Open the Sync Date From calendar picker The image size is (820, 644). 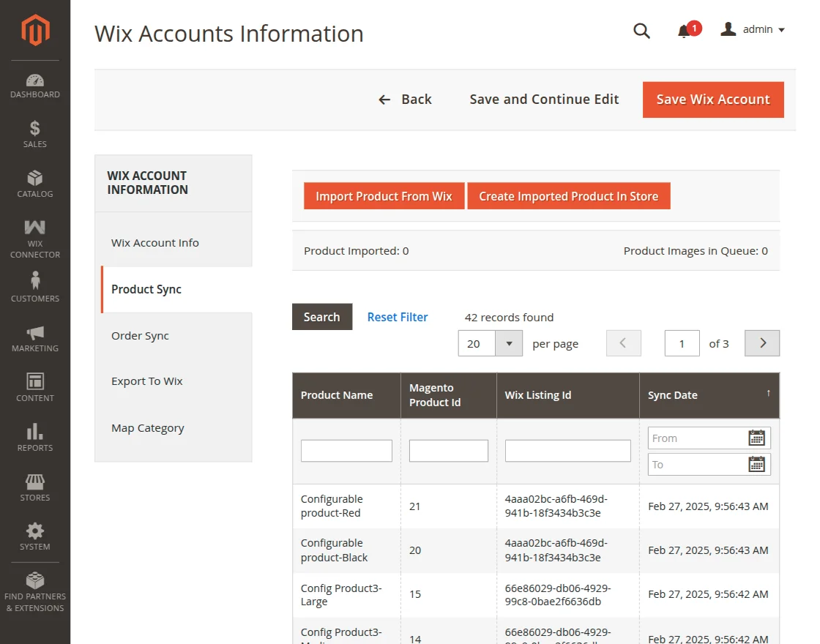pyautogui.click(x=756, y=438)
